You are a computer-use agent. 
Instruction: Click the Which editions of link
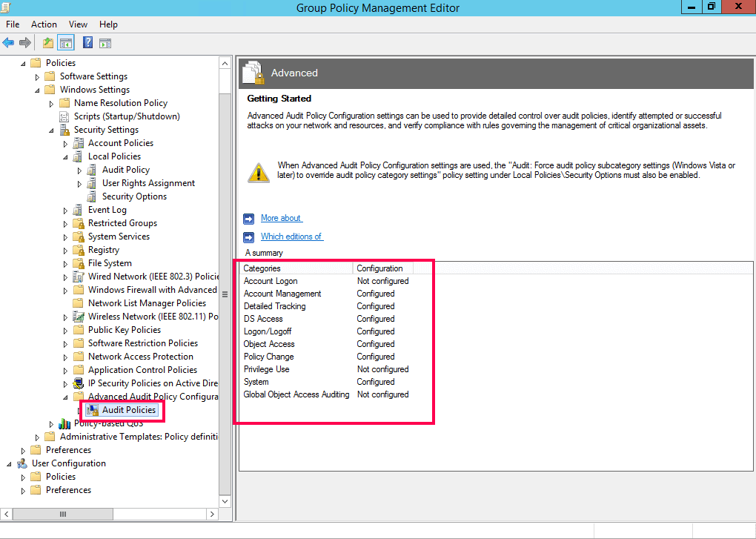291,236
